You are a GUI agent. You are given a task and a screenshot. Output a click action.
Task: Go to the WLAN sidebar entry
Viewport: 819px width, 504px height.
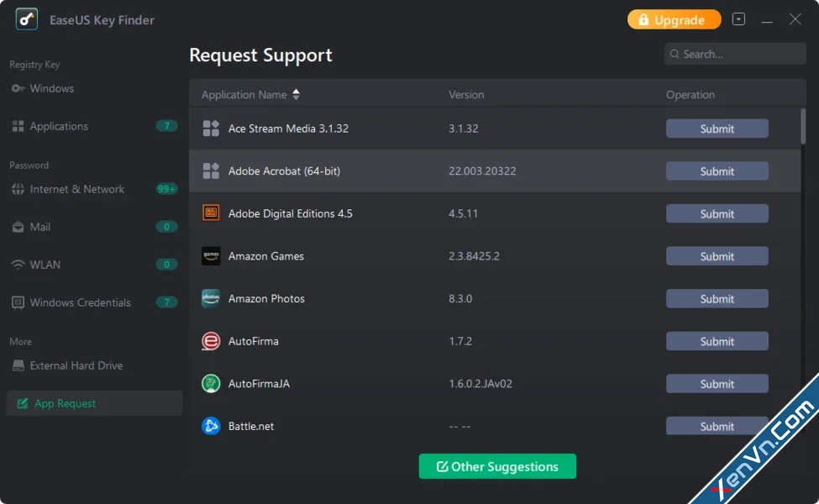tap(94, 265)
